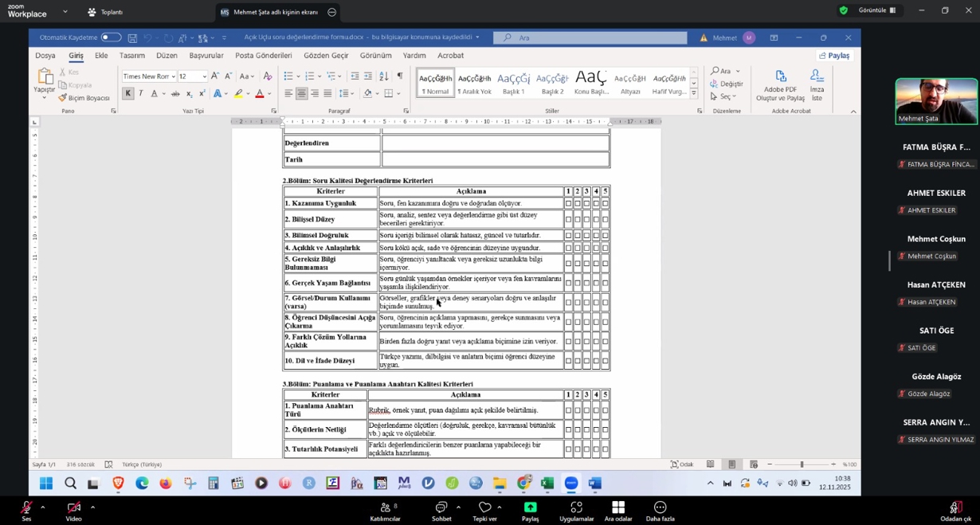Switch to the Ekle ribbon tab

(x=101, y=56)
